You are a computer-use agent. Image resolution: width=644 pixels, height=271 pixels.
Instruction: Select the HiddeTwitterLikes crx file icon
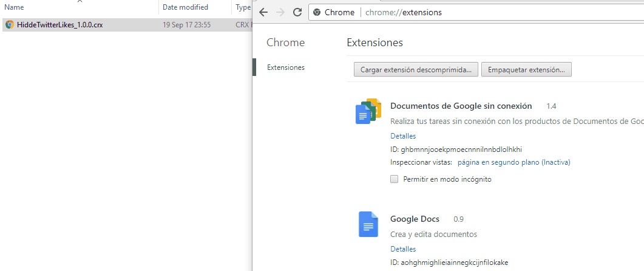coord(10,25)
